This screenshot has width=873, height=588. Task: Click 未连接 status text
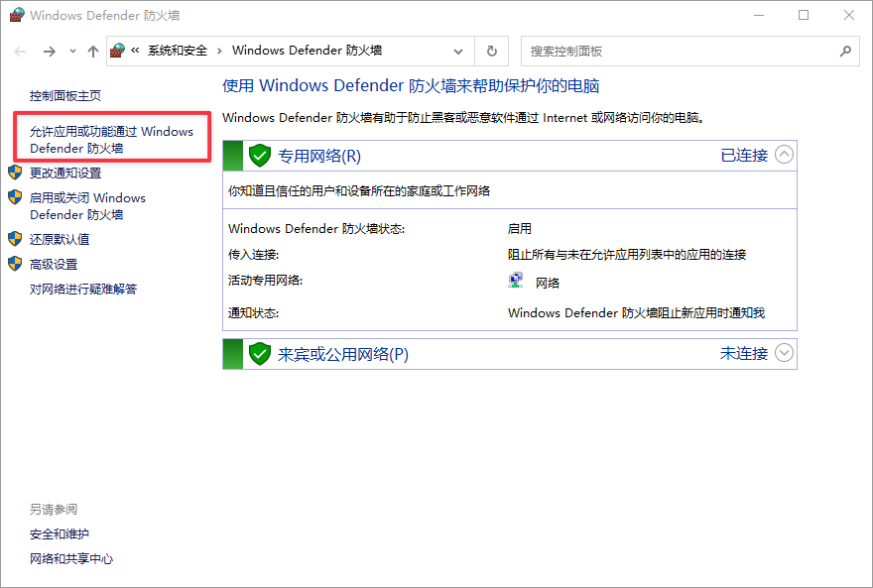point(744,353)
